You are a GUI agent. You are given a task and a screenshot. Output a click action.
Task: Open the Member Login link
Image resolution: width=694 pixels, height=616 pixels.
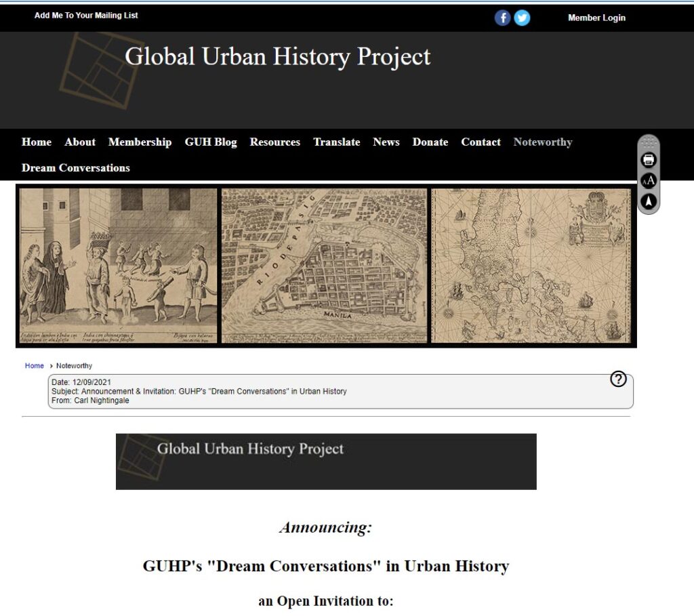[x=596, y=18]
